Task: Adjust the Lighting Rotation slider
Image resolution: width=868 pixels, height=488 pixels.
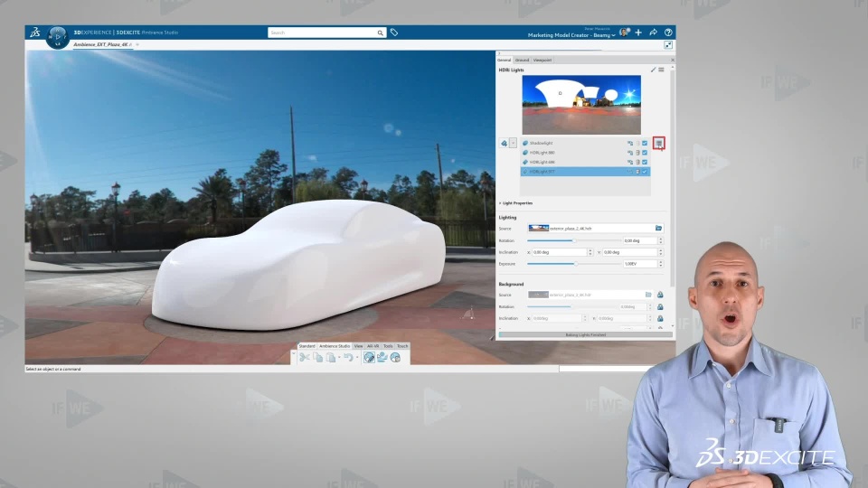Action: coord(574,240)
